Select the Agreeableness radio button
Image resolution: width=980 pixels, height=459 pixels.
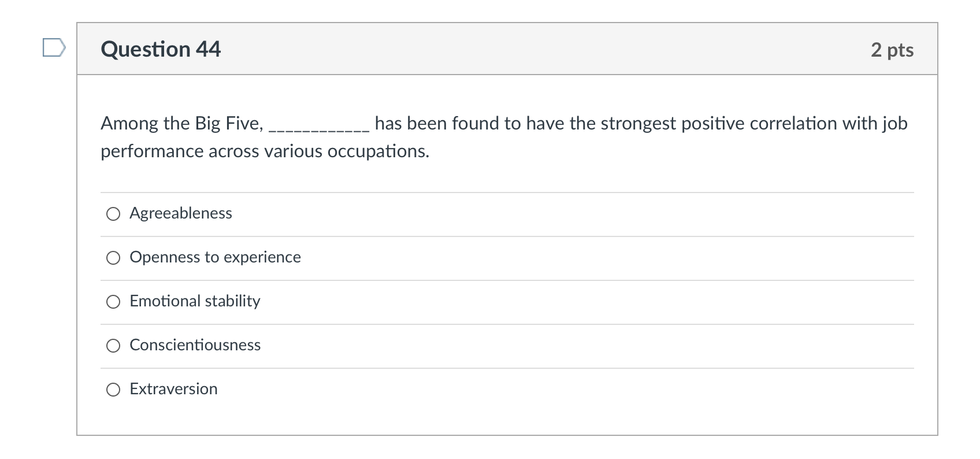113,213
